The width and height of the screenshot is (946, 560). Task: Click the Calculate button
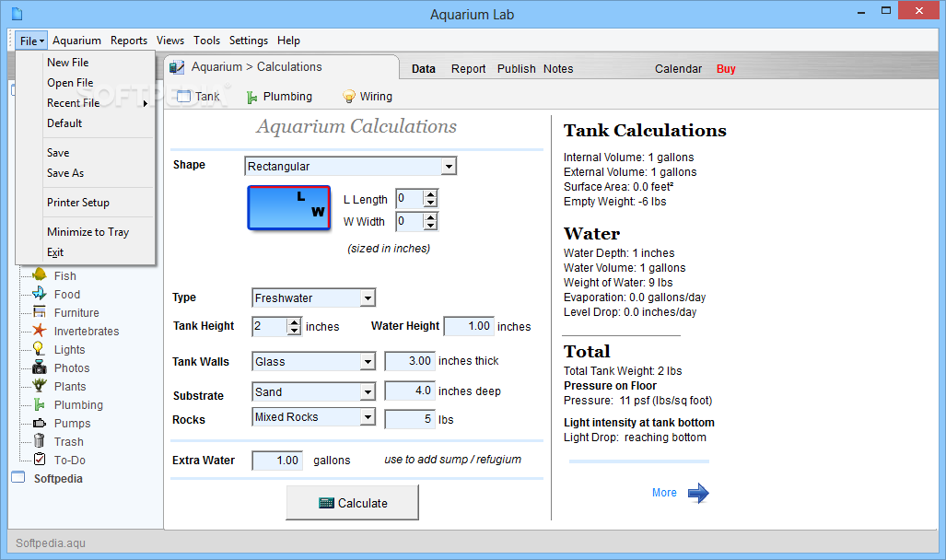pyautogui.click(x=353, y=503)
